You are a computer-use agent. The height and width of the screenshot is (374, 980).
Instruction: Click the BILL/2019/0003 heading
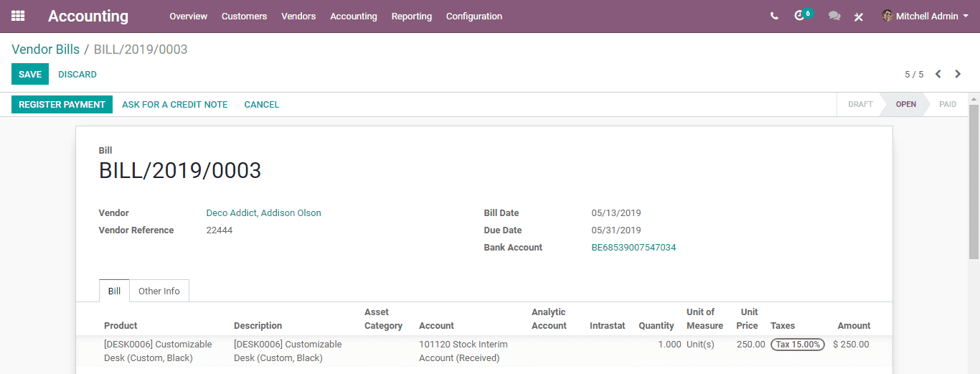tap(180, 171)
